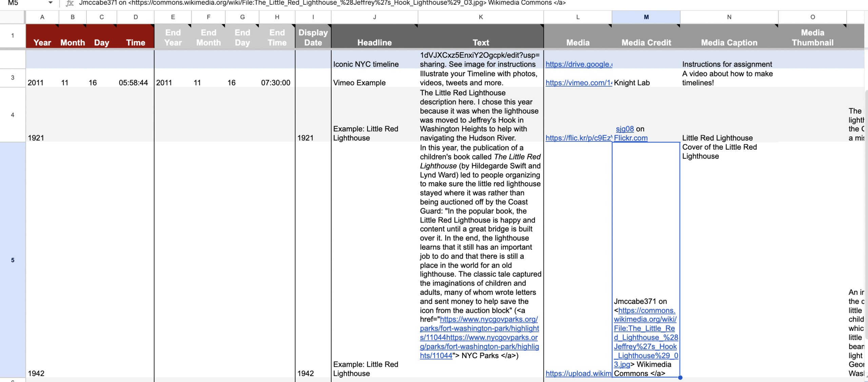This screenshot has width=868, height=382.
Task: Select column J header
Action: (375, 17)
